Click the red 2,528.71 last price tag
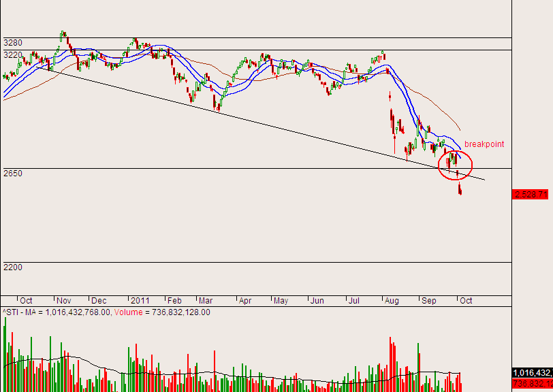This screenshot has width=553, height=392. [531, 195]
